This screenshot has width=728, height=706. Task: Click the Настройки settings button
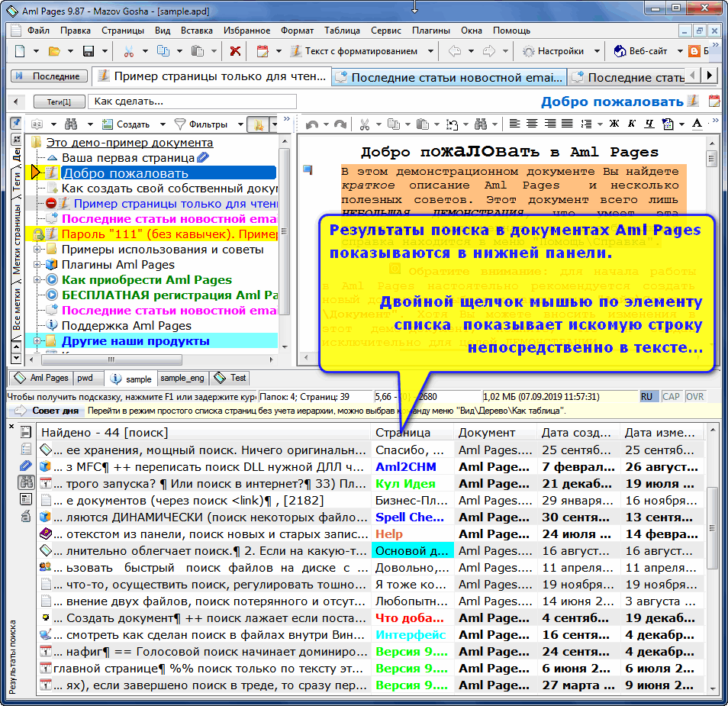553,51
